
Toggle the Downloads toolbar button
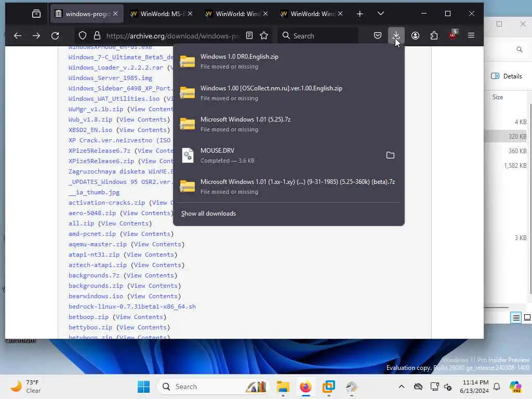pyautogui.click(x=396, y=35)
